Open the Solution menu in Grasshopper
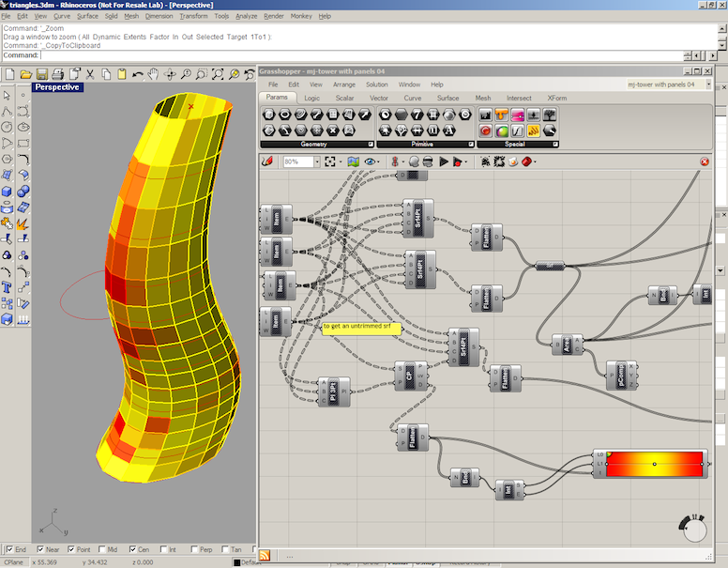Screen dimensions: 728x568 [x=376, y=84]
